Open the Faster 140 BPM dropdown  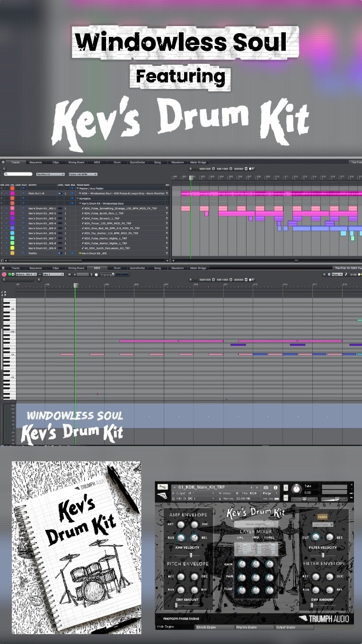[83, 174]
